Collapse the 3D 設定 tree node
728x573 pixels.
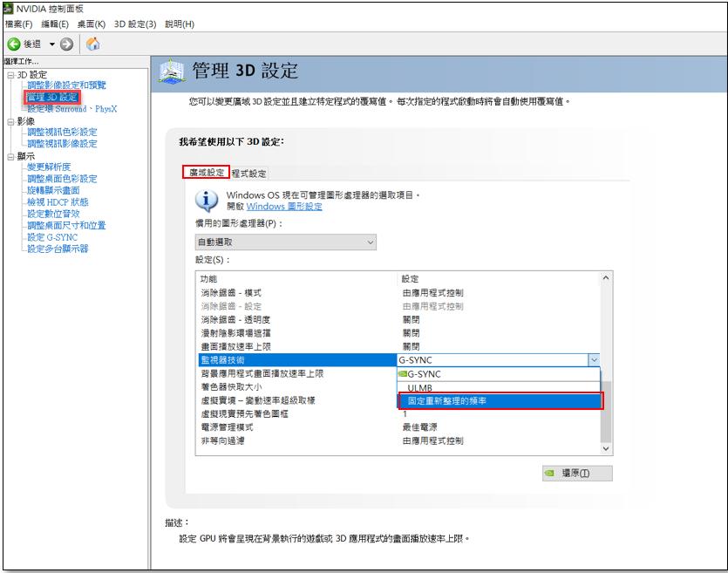(x=10, y=75)
